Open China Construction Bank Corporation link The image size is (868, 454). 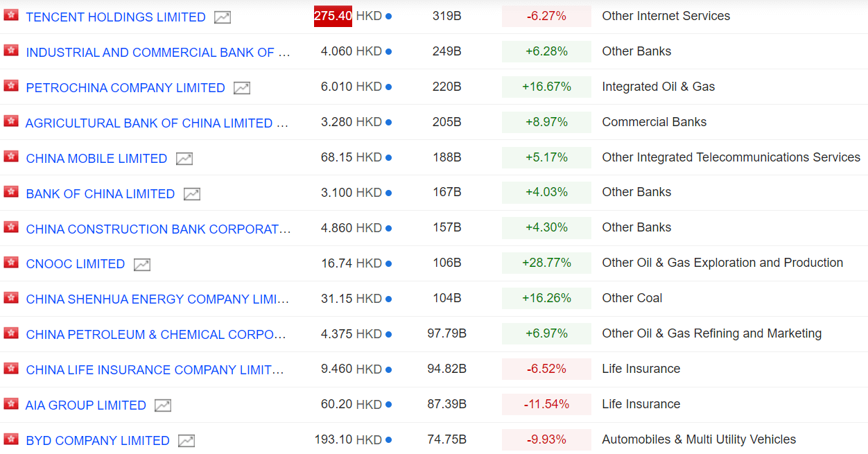[x=158, y=229]
